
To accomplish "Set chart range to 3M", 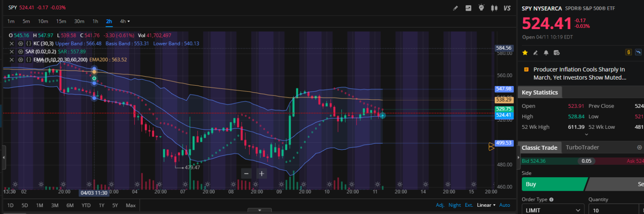I will click(54, 205).
